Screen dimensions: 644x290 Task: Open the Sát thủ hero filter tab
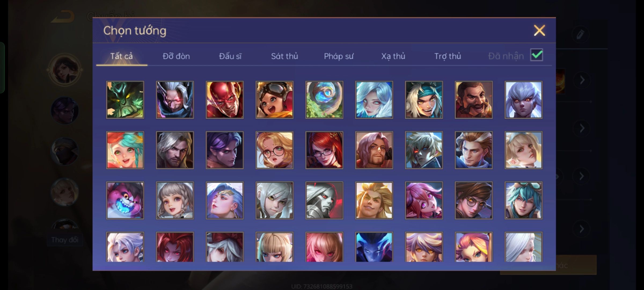click(x=284, y=56)
